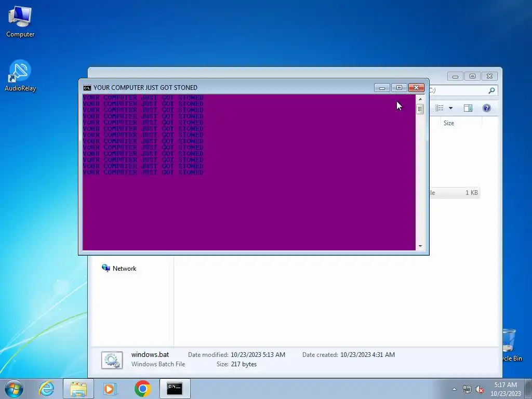Click the command prompt title bar icon
532x399 pixels.
(87, 88)
